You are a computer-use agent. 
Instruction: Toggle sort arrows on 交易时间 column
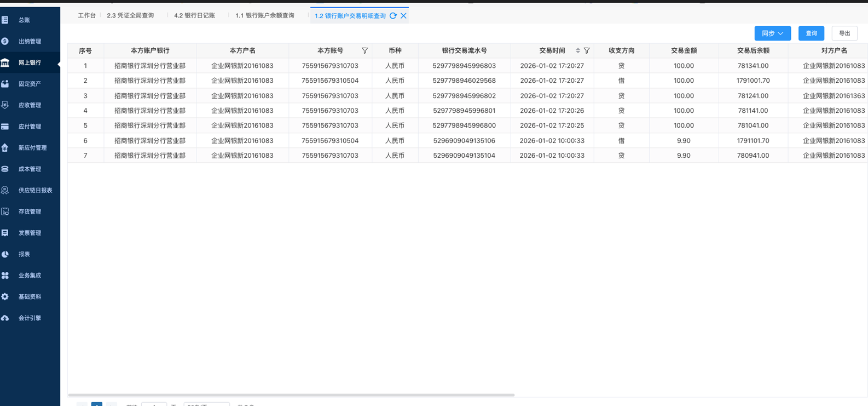coord(578,50)
